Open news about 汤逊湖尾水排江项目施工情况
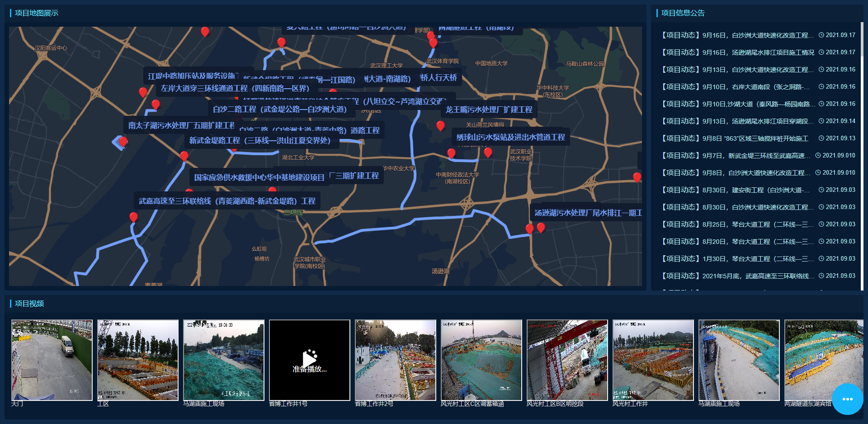 pos(737,52)
